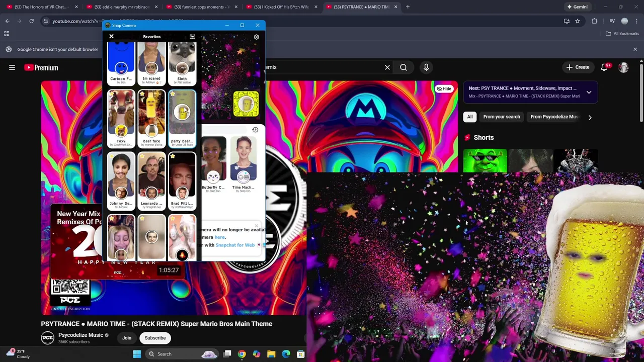644x362 pixels.
Task: Open File Explorer from the taskbar
Action: point(271,354)
